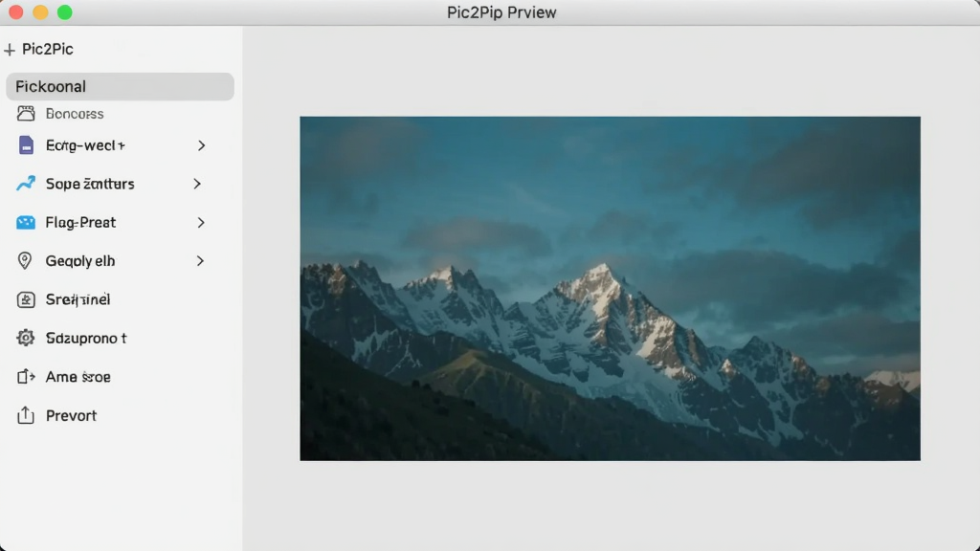Click the Prevort share icon

26,415
